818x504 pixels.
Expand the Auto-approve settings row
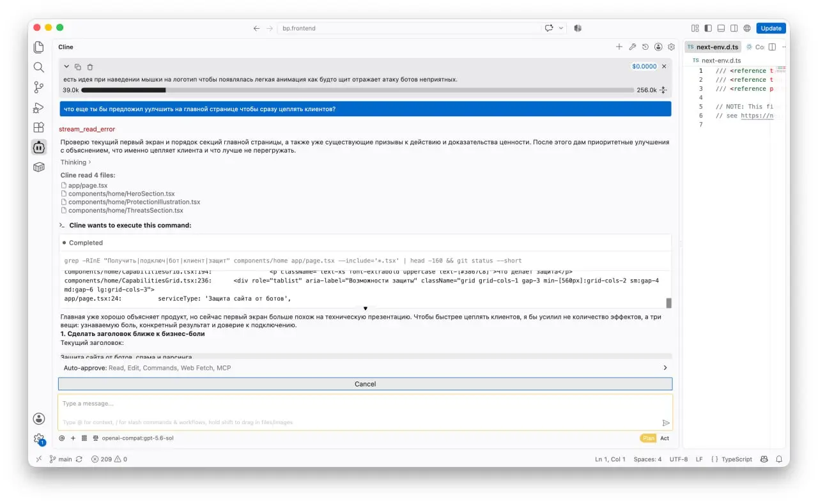coord(365,368)
